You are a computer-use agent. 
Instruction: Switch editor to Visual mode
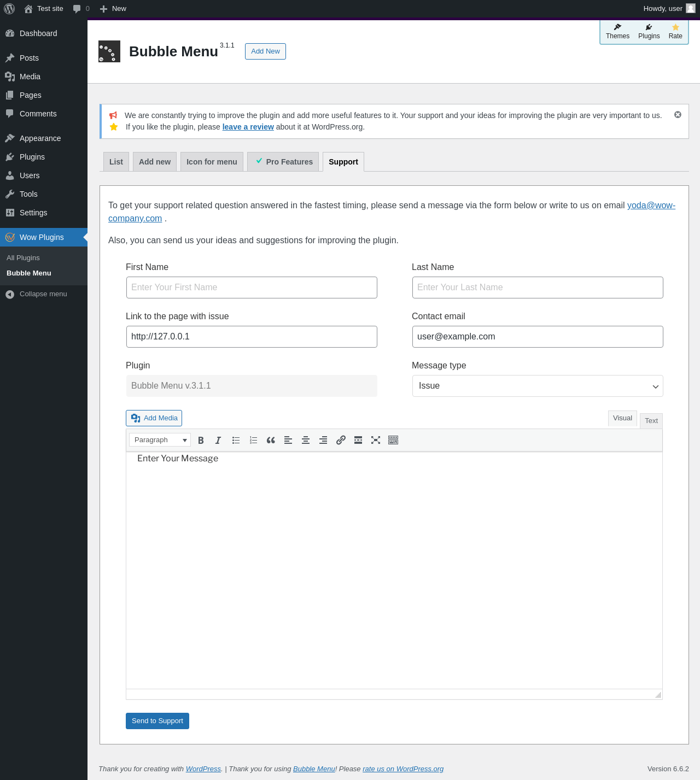click(622, 418)
